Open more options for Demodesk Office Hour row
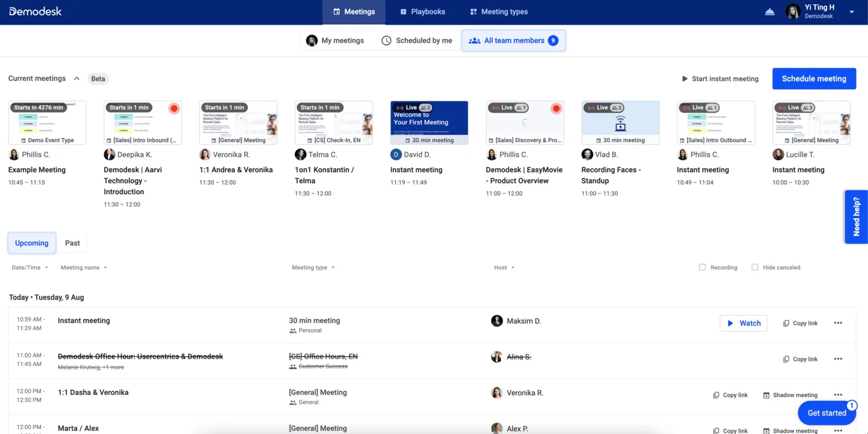 coord(838,359)
